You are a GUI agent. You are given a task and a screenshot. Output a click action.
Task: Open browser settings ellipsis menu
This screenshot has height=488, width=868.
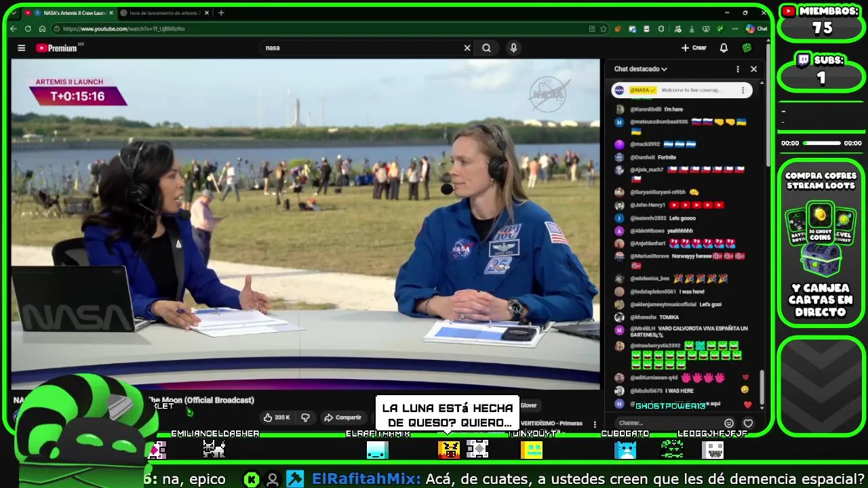(735, 28)
